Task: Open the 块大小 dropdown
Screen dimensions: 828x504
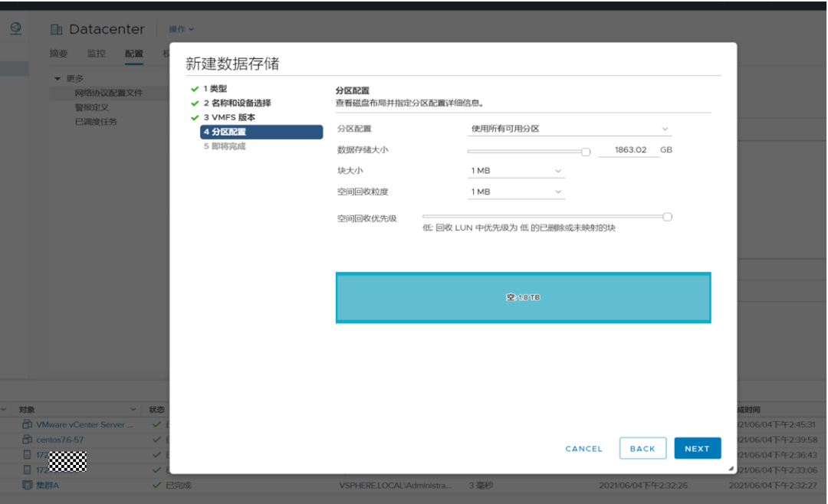Action: point(516,171)
